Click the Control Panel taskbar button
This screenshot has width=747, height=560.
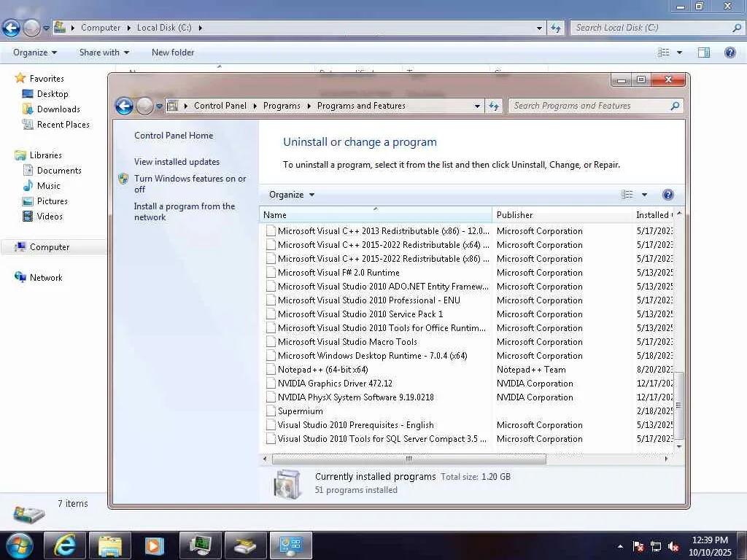[x=290, y=545]
